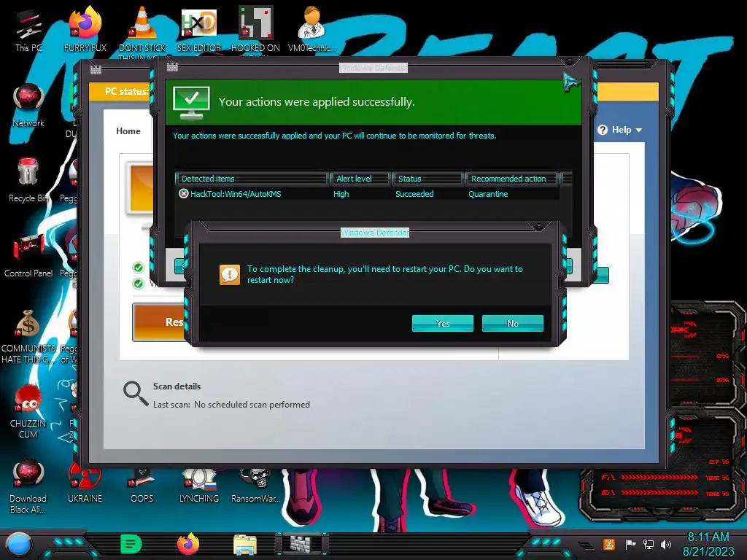Click the castle icon on results window title bar
Viewport: 747px width, 560px height.
point(172,66)
